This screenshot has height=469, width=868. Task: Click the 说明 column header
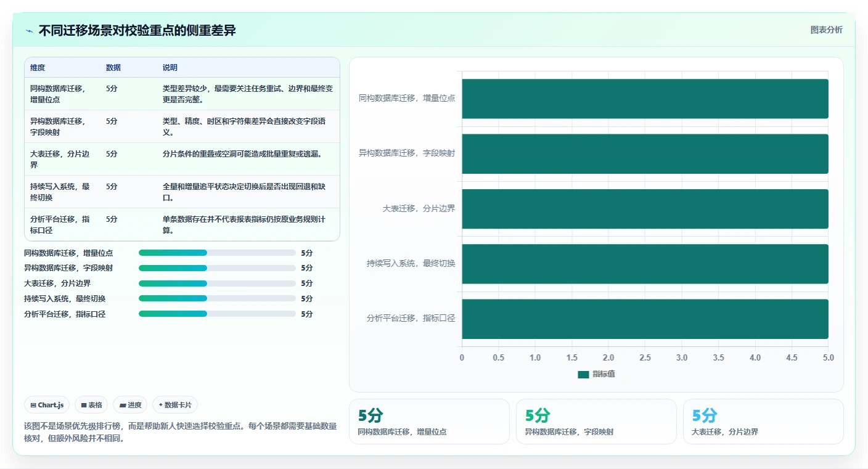pyautogui.click(x=170, y=67)
